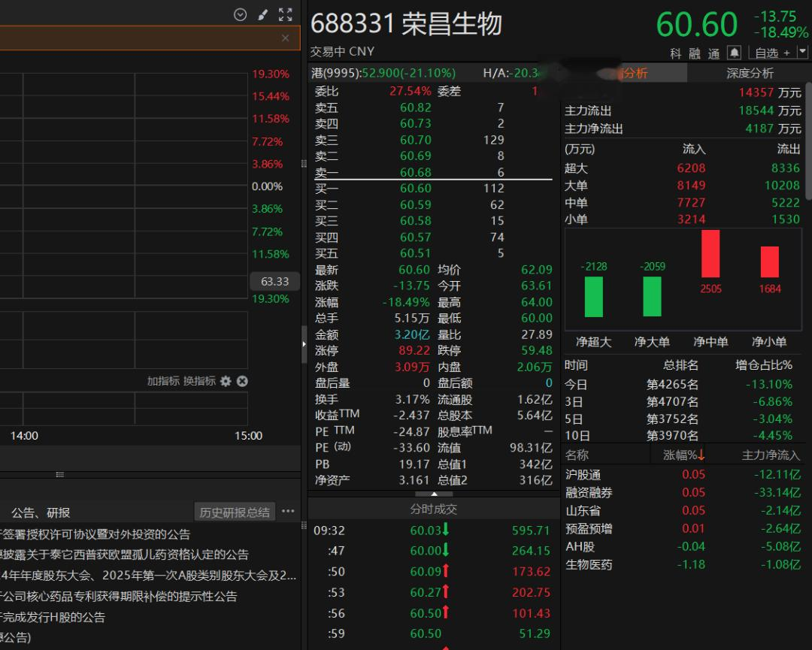Click the 净小单 red bar in chart
The height and width of the screenshot is (650, 812).
coord(770,262)
